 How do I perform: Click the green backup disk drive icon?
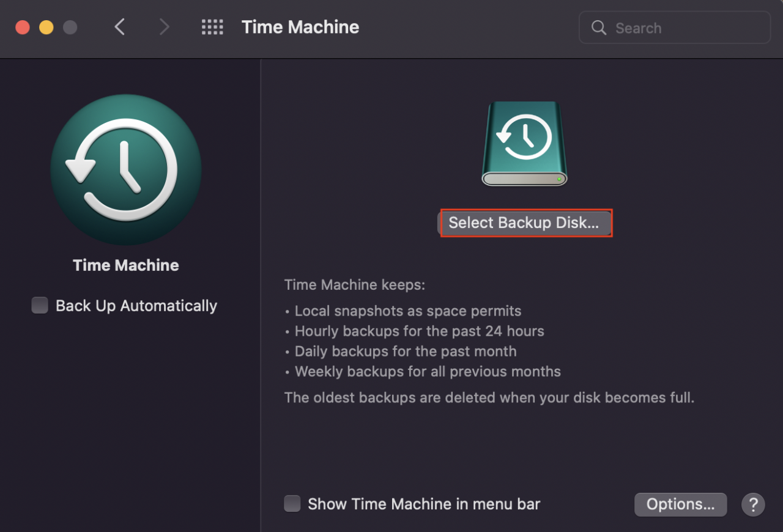[x=525, y=144]
